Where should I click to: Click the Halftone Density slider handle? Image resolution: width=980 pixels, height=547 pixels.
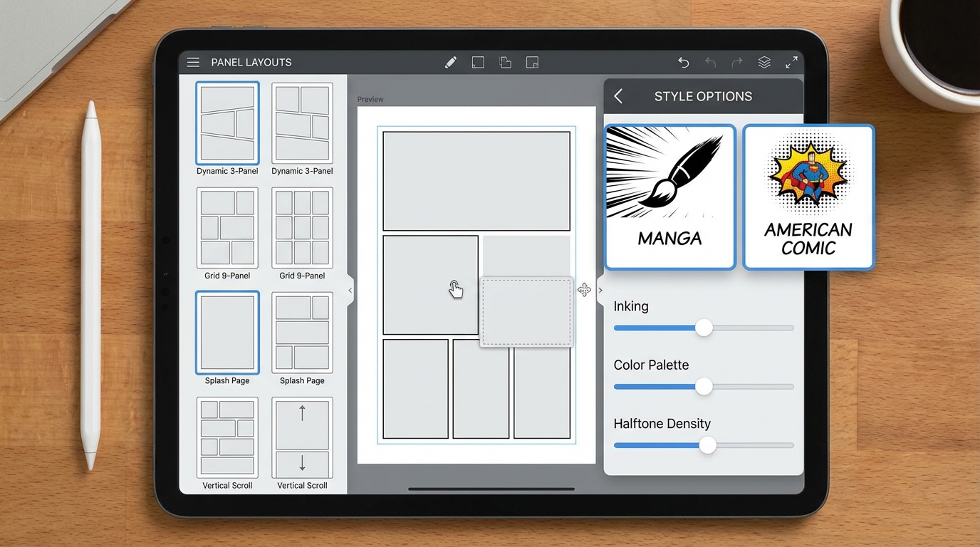point(707,445)
